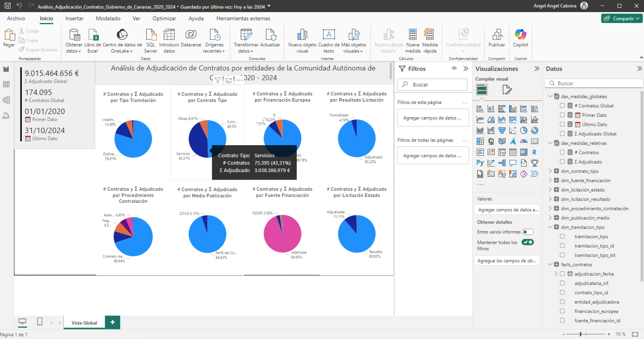Viewport: 644px width, 339px height.
Task: Switch to table view in left sidebar
Action: (x=6, y=85)
